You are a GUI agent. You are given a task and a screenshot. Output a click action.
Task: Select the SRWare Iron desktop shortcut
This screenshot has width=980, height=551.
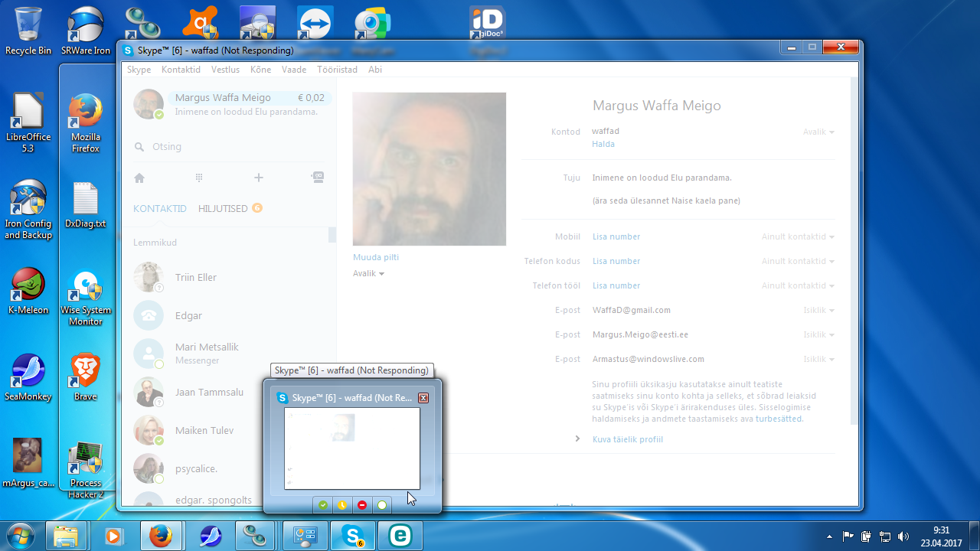[x=86, y=31]
